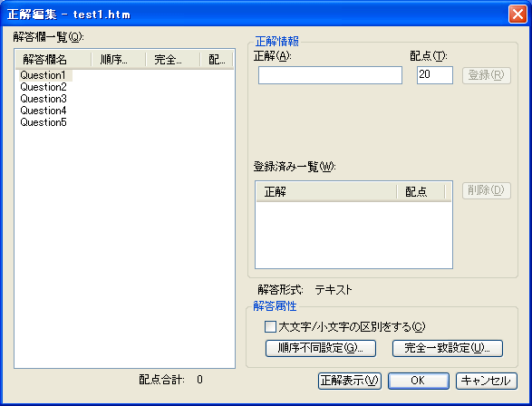Click the 正解表示(V) button
Screen dimensions: 532x406
pos(350,381)
